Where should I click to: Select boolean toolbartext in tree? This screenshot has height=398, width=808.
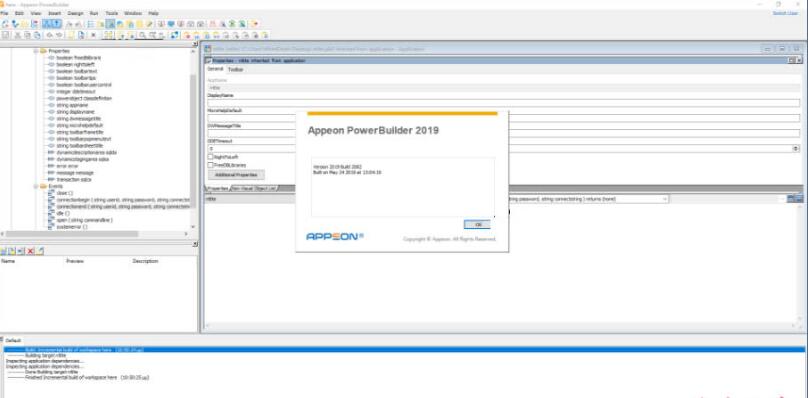(x=76, y=71)
